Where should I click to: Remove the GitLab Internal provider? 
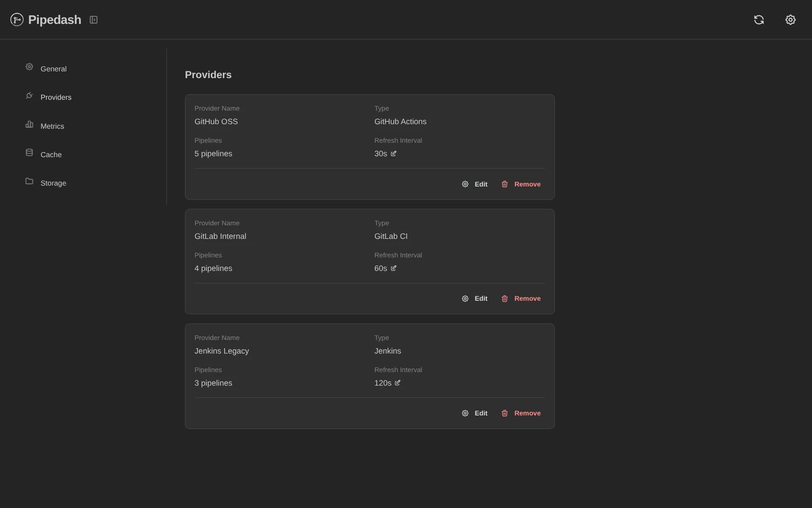click(521, 298)
